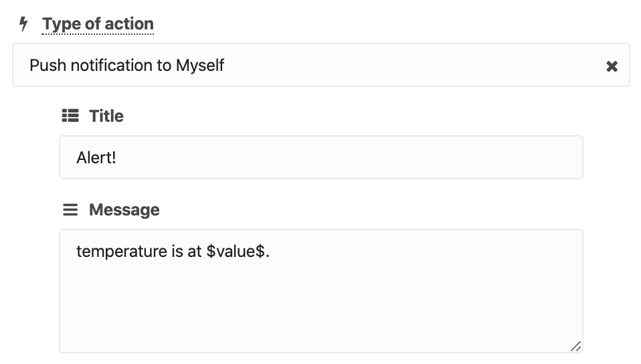The image size is (641, 364).
Task: Click the three-line icon beside Message
Action: [70, 209]
